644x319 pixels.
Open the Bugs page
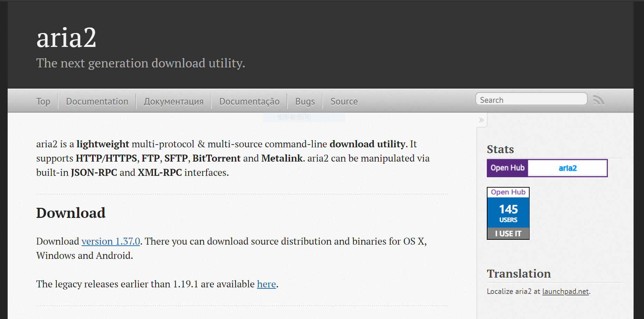pyautogui.click(x=305, y=101)
